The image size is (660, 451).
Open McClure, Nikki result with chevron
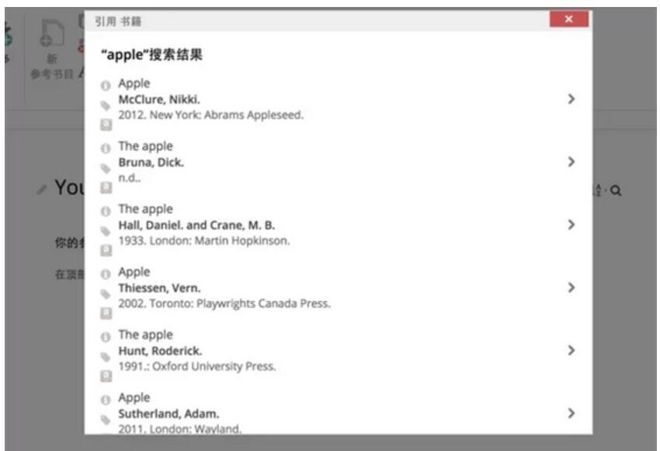[x=571, y=99]
